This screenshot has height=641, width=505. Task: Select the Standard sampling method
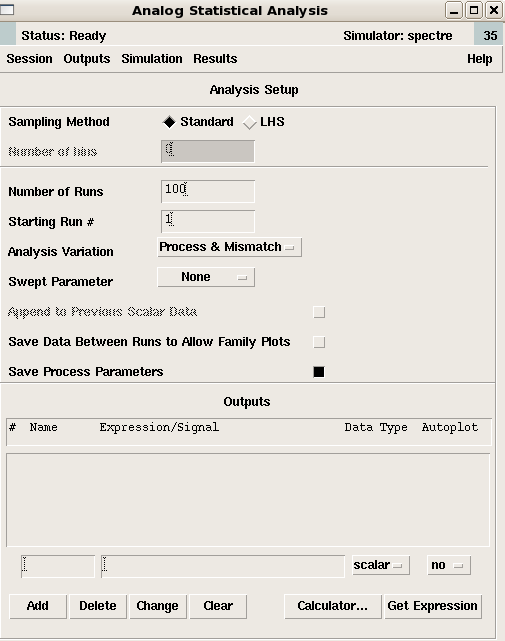coord(169,122)
